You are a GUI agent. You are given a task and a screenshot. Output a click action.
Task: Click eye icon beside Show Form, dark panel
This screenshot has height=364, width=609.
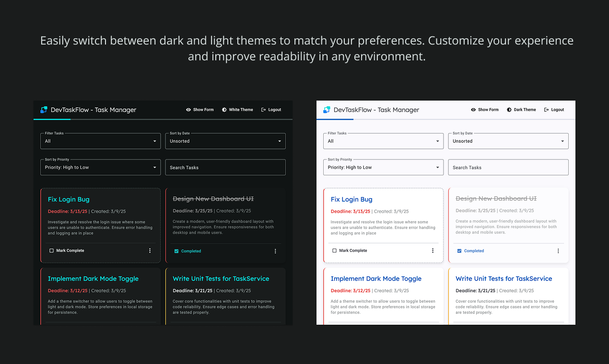188,110
